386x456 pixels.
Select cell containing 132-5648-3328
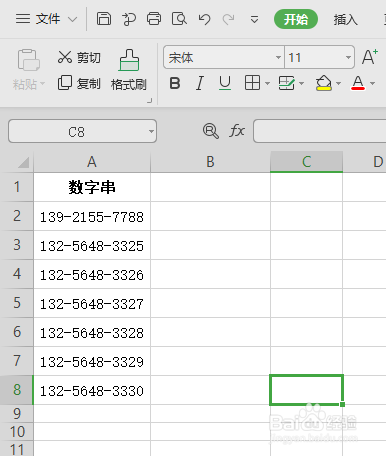point(92,332)
